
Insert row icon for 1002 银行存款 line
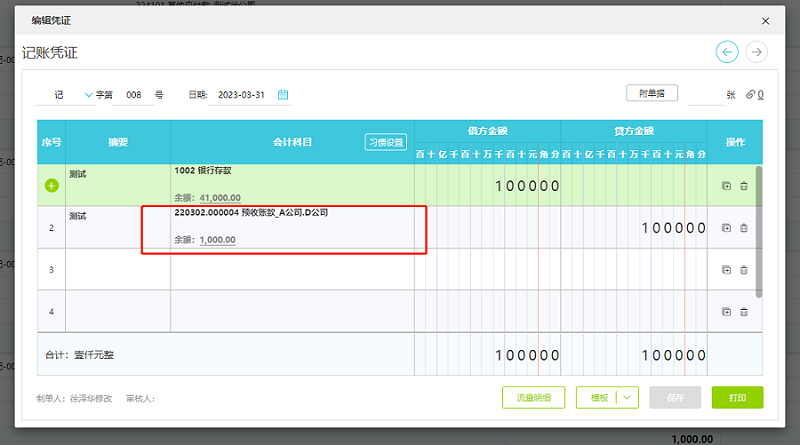[x=727, y=186]
